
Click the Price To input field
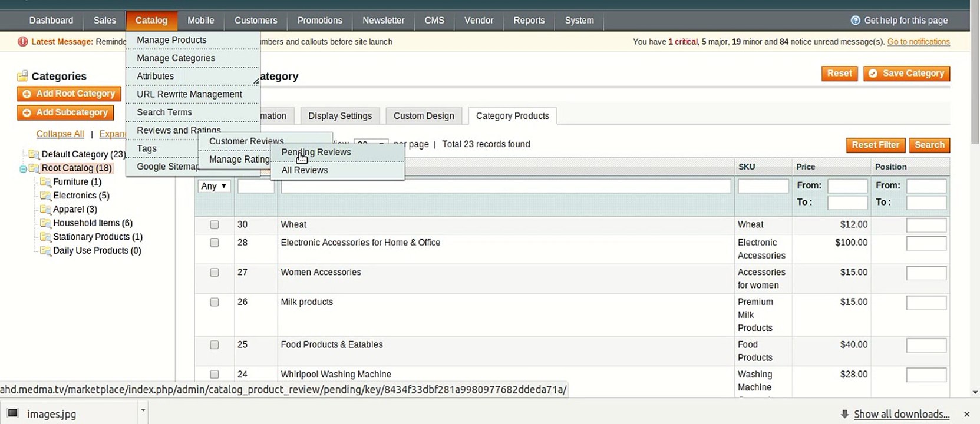pyautogui.click(x=847, y=203)
